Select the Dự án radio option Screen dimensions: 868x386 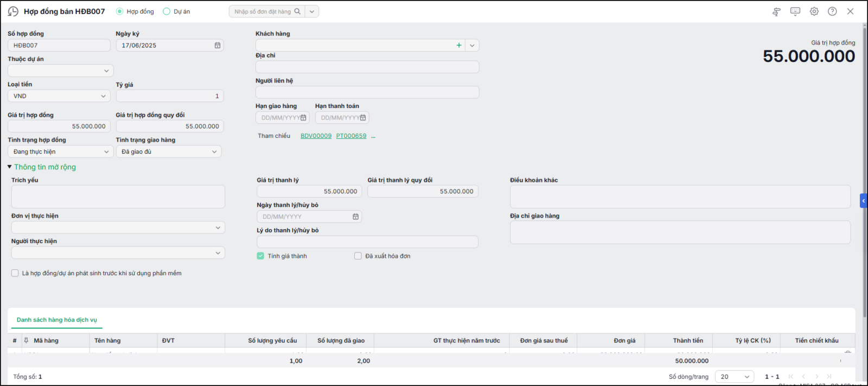coord(167,11)
